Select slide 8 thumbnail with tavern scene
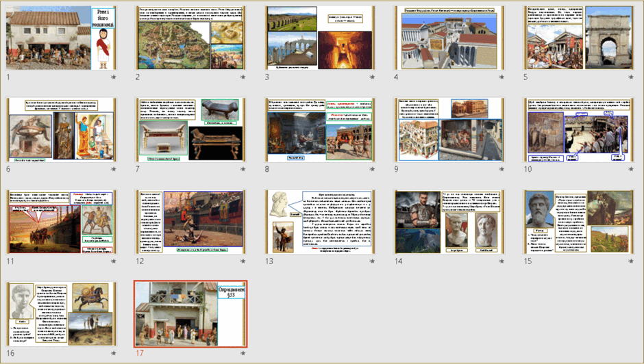Screen dimensions: 644x364 [x=320, y=130]
